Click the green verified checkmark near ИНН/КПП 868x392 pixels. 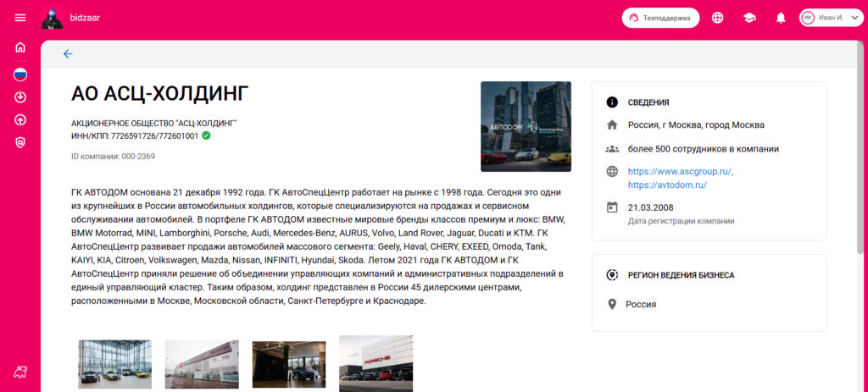206,135
